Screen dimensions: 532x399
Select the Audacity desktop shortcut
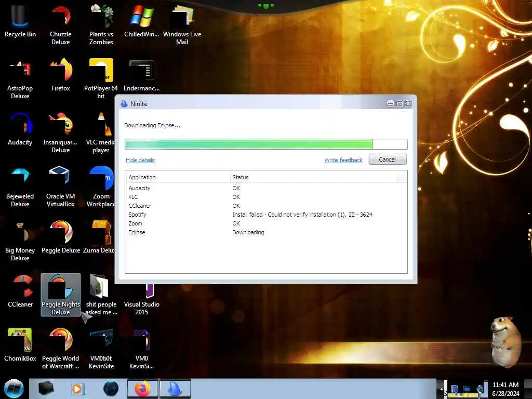click(20, 129)
